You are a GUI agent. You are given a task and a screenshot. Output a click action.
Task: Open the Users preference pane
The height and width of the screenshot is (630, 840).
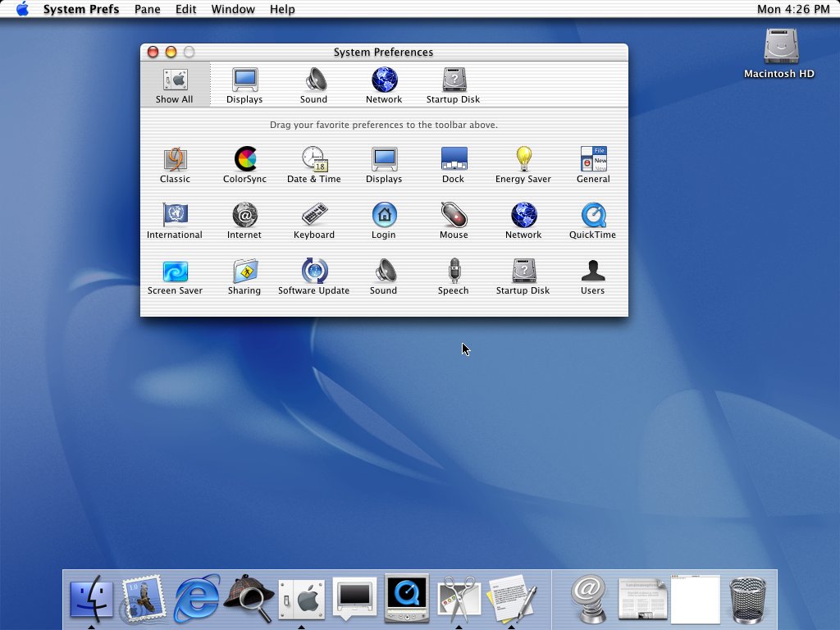click(592, 277)
